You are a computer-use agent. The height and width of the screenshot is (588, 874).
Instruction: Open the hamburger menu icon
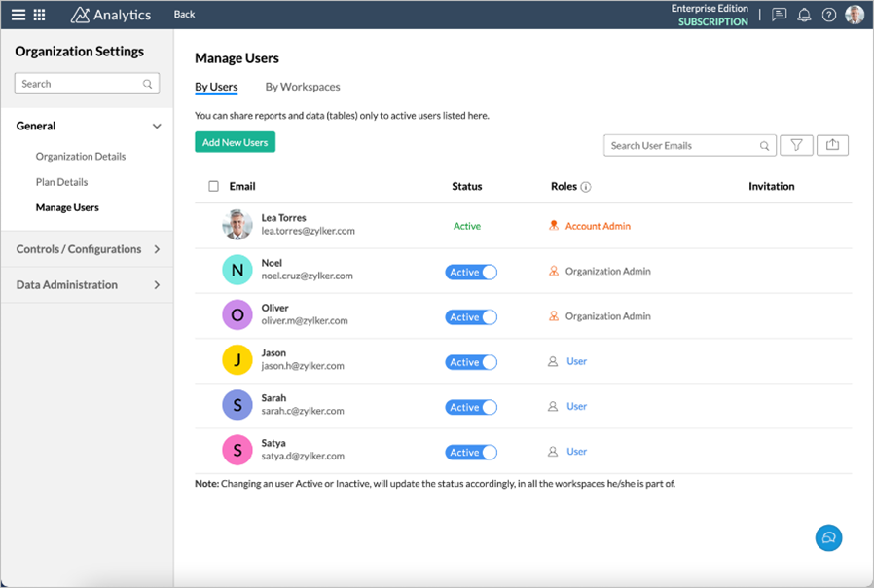pyautogui.click(x=18, y=15)
